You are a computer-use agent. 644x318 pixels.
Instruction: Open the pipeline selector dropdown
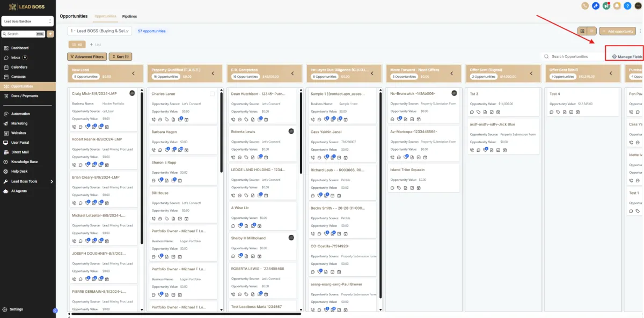point(99,31)
